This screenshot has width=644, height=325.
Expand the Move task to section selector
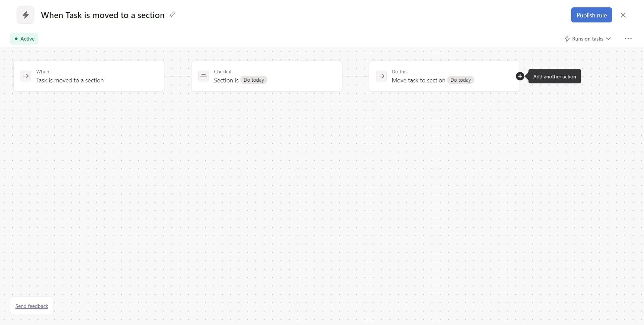click(418, 80)
